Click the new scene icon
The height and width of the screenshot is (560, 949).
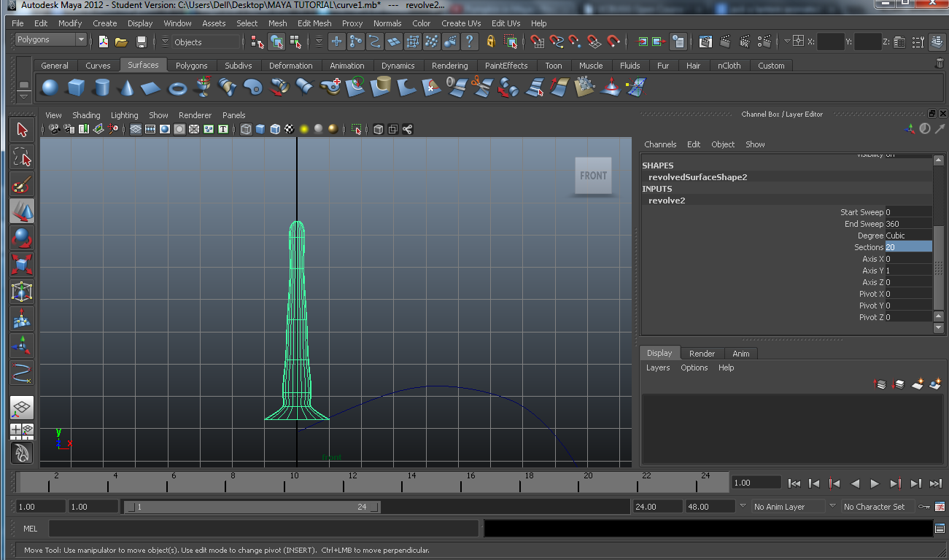(104, 42)
